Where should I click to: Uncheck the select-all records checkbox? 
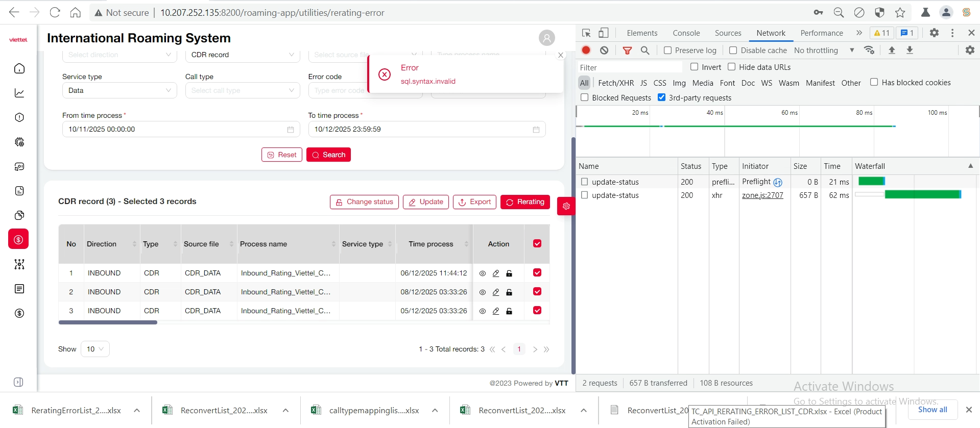pos(537,244)
